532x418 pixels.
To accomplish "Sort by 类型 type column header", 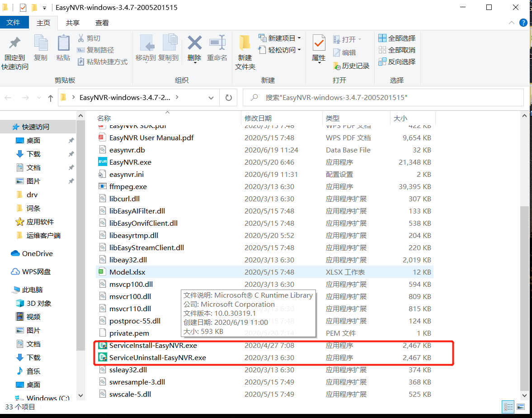I will click(356, 118).
